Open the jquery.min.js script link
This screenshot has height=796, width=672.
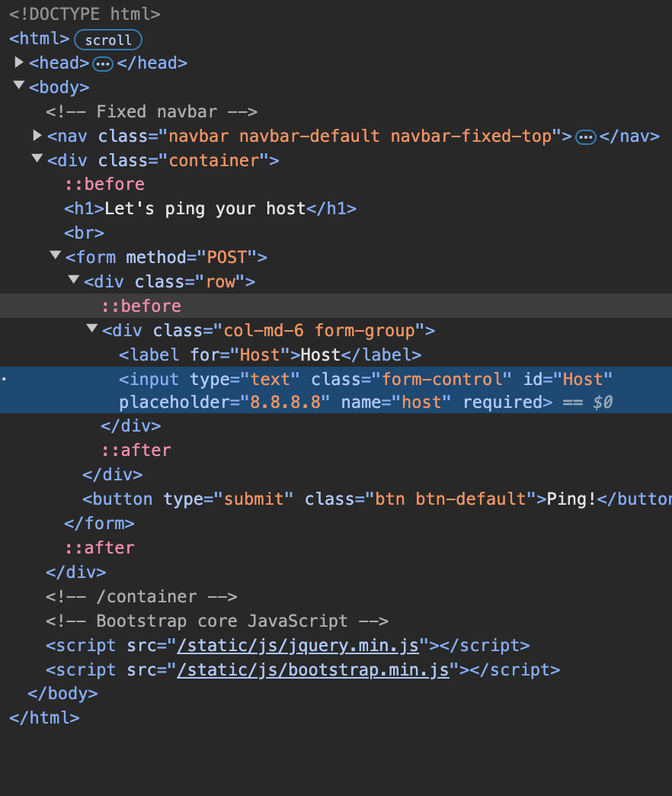click(x=298, y=645)
